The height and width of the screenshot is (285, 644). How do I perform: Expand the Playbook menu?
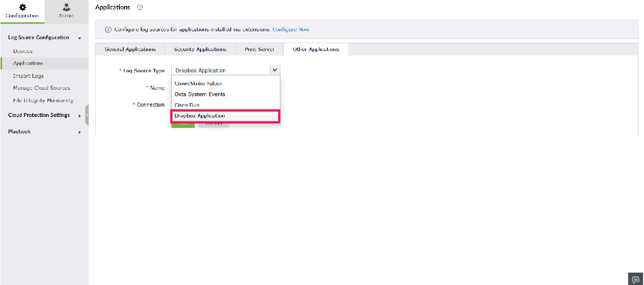[x=80, y=132]
